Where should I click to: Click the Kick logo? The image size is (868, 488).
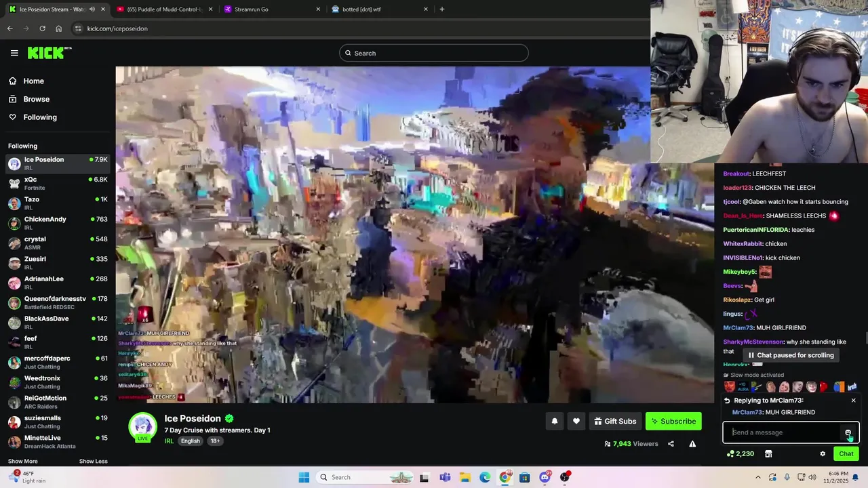(x=49, y=53)
